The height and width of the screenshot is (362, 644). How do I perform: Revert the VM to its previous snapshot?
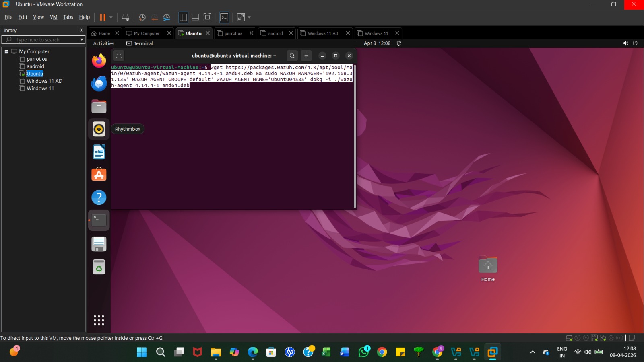click(x=155, y=17)
